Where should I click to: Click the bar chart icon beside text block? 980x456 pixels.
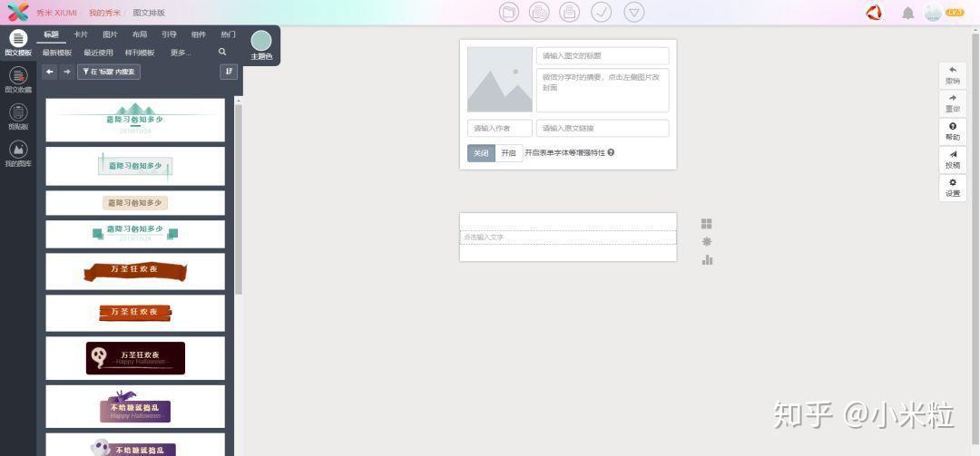(x=707, y=260)
